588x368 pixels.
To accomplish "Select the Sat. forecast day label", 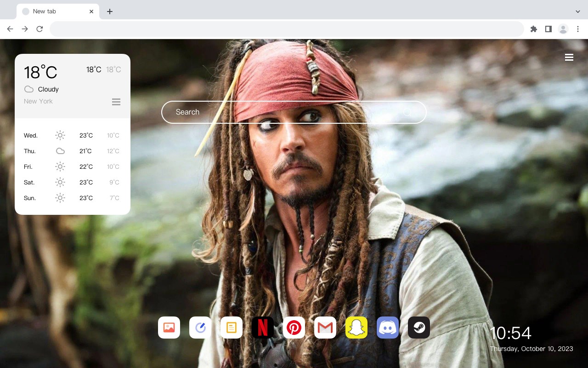I will pos(29,182).
